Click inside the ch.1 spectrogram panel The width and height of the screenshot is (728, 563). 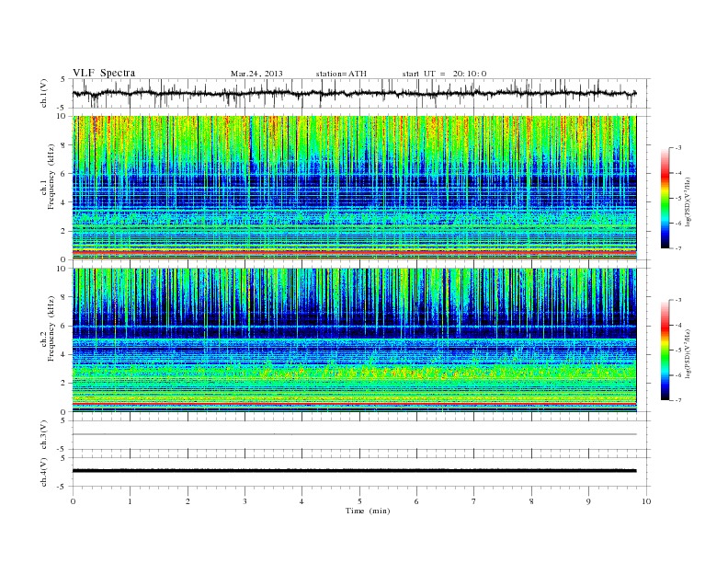[354, 188]
